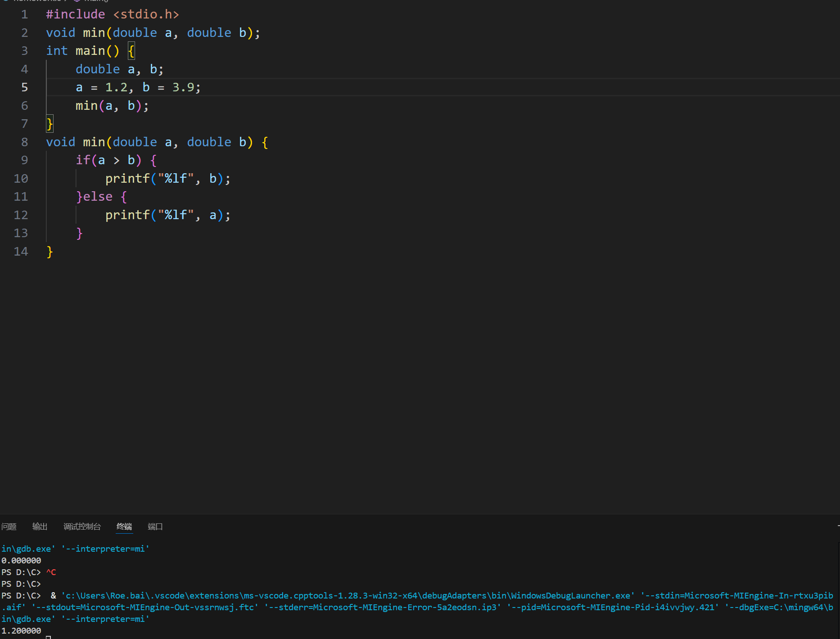
Task: Click the red '^C' in the terminal
Action: [51, 572]
